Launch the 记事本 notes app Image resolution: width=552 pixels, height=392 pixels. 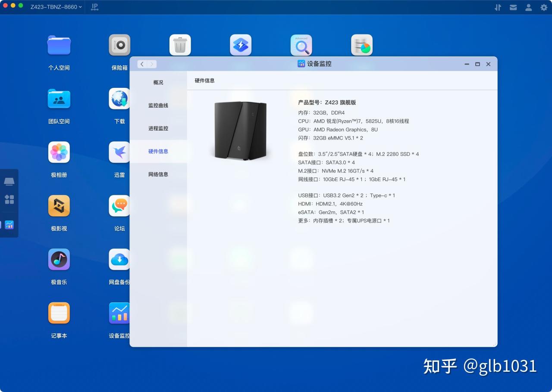pyautogui.click(x=59, y=313)
